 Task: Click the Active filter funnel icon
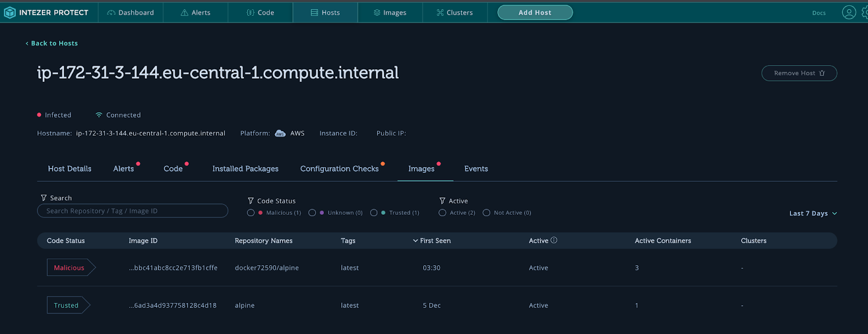point(442,201)
